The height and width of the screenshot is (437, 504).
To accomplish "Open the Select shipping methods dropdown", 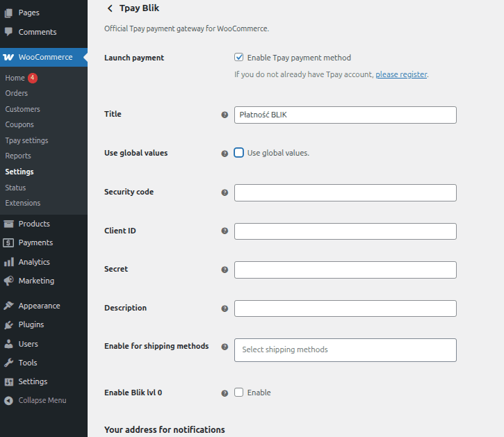I will point(345,349).
